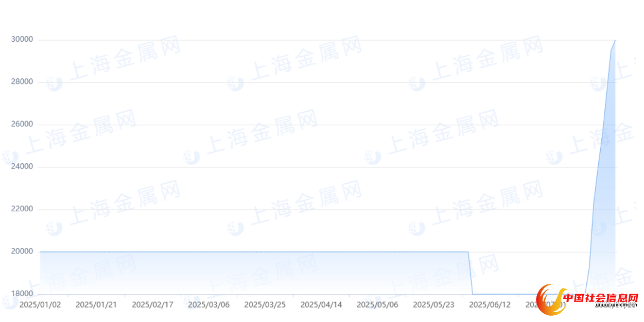The width and height of the screenshot is (644, 322).
Task: Select the 2025/05/06 x-axis date
Action: 377,304
